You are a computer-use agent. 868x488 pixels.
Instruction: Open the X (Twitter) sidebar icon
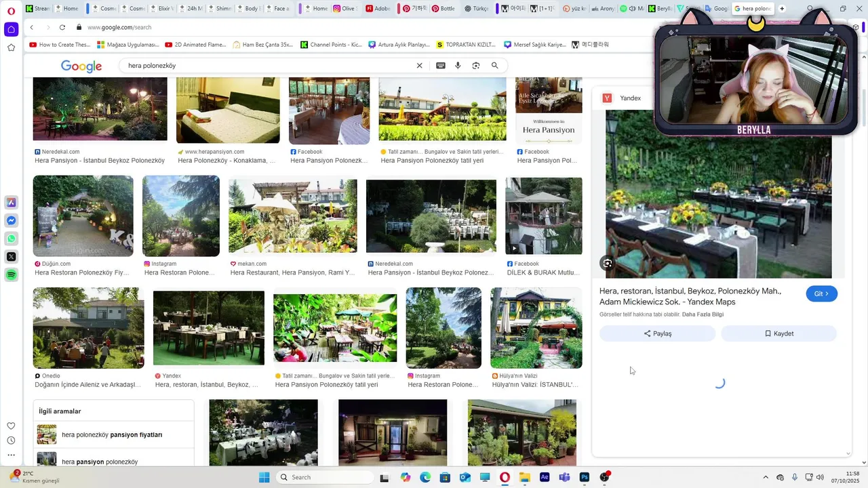click(11, 257)
